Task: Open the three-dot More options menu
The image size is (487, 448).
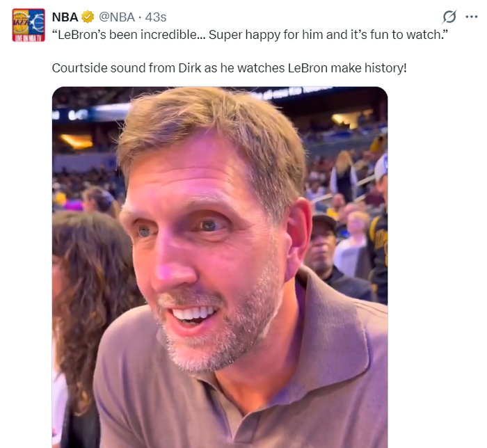Action: (472, 17)
